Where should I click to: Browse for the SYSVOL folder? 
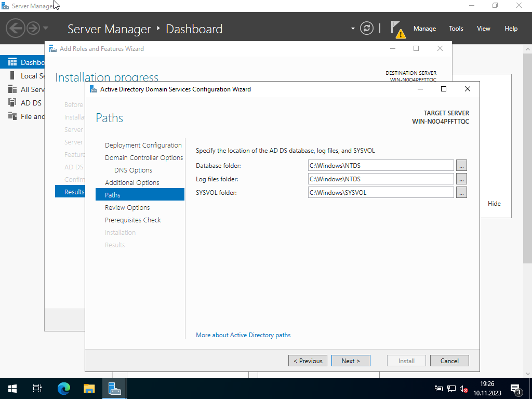pos(461,193)
